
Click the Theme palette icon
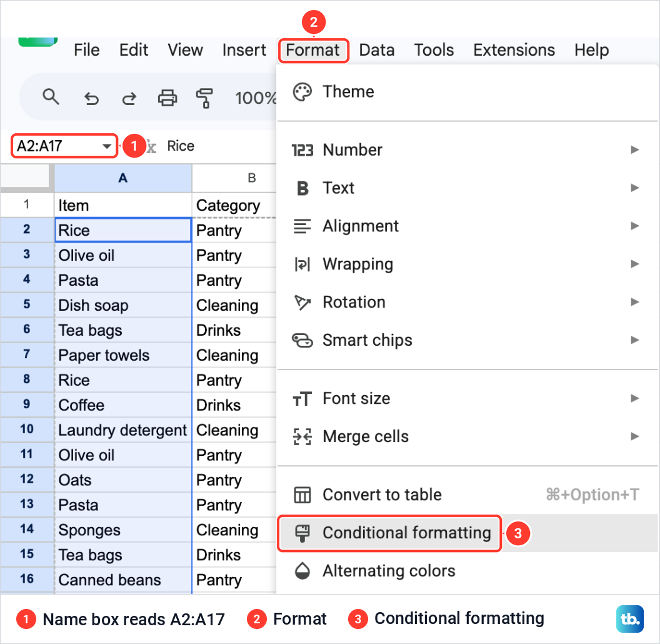click(x=302, y=92)
